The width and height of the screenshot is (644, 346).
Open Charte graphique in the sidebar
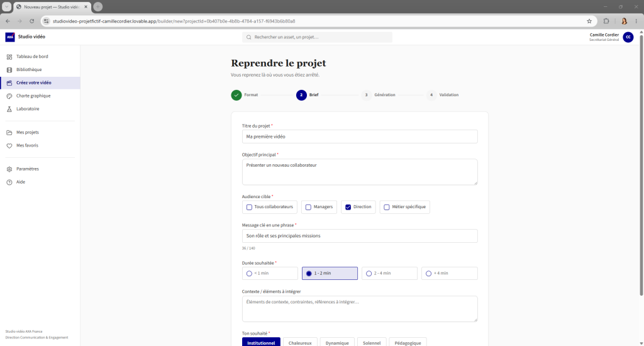(x=40, y=96)
